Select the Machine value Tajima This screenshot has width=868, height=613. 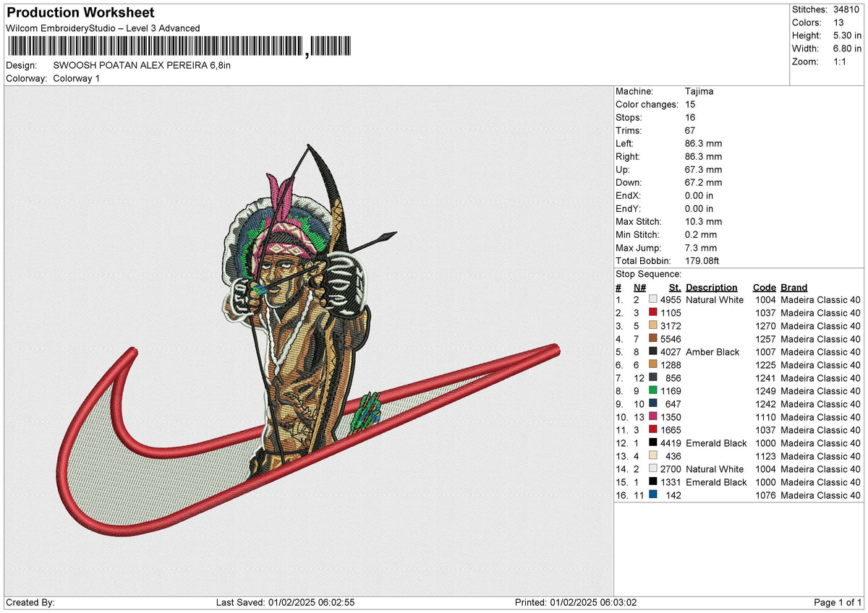pyautogui.click(x=699, y=91)
